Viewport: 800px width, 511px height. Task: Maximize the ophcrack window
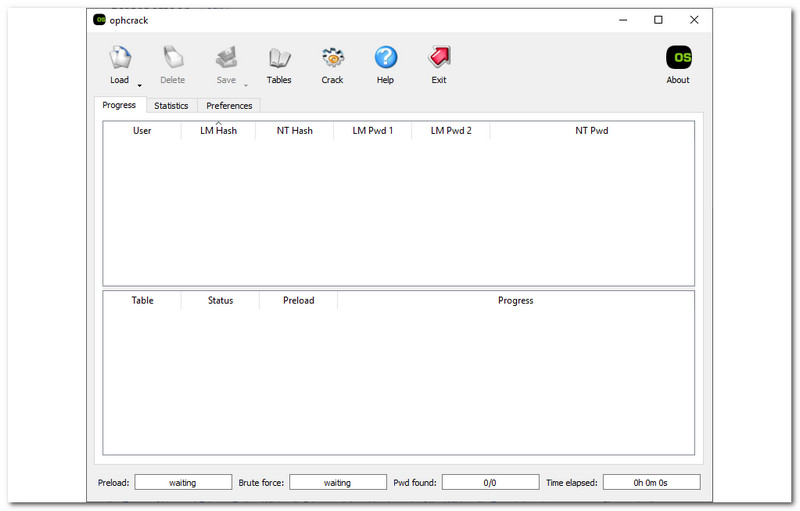(658, 20)
